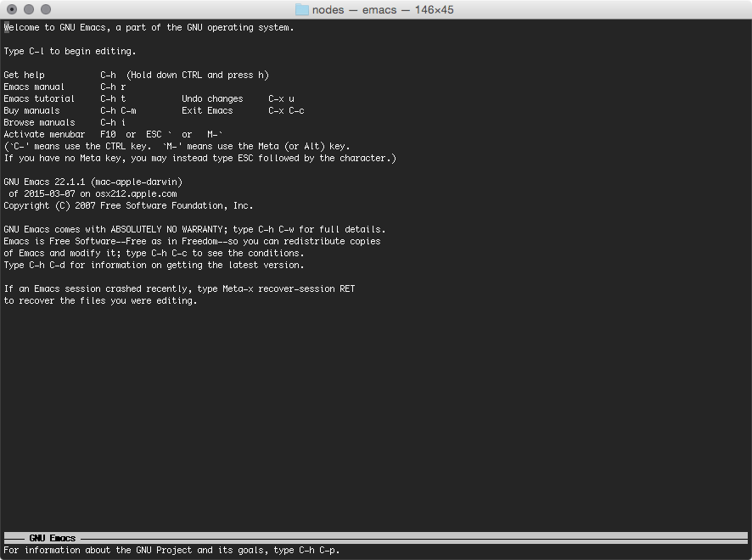752x560 pixels.
Task: Click the 'Emacs tutorial' entry
Action: tap(39, 98)
